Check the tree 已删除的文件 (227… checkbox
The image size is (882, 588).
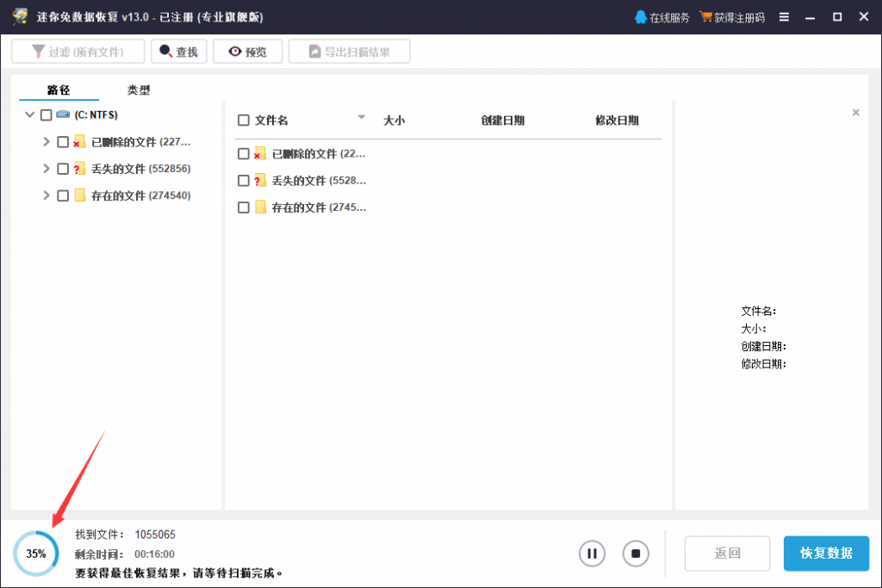(63, 142)
